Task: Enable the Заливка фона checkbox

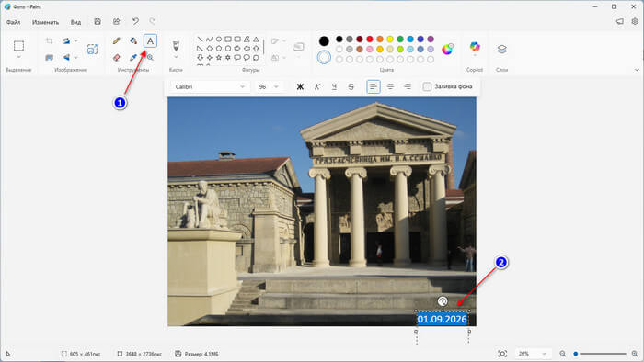Action: point(427,86)
